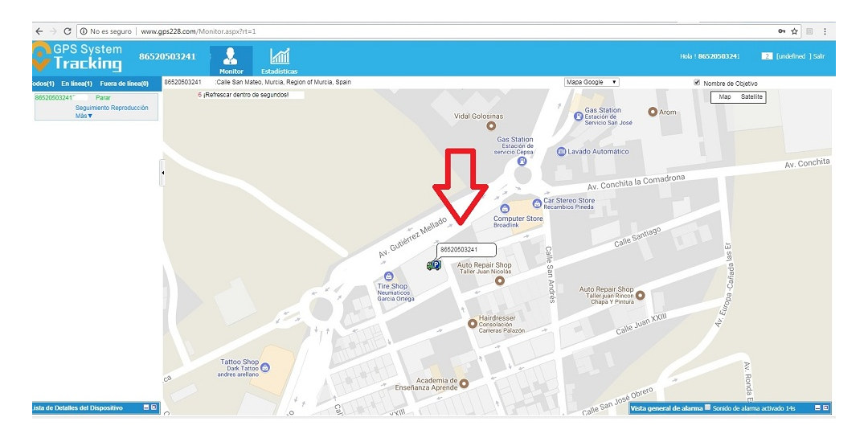Click the message count box showing 2
868x442 pixels.
click(767, 56)
